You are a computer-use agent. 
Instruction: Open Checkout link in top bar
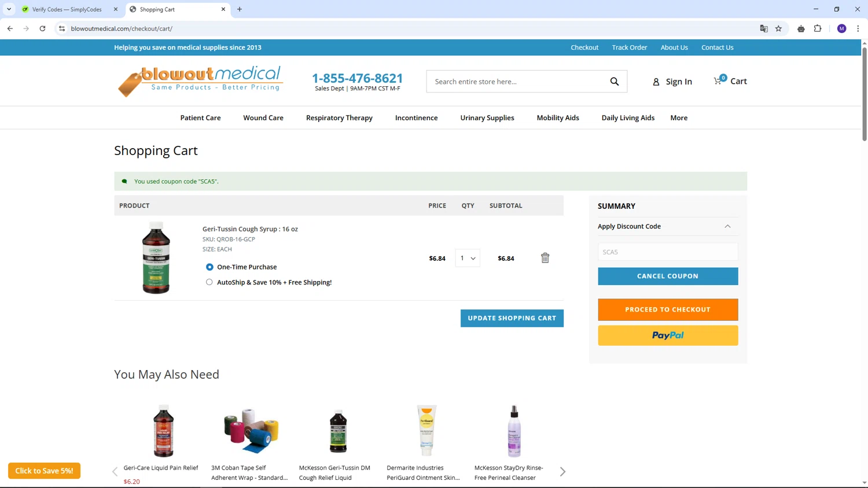click(x=584, y=47)
